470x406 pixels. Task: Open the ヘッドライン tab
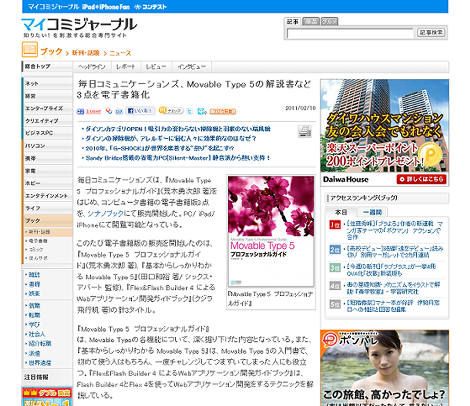click(x=92, y=67)
